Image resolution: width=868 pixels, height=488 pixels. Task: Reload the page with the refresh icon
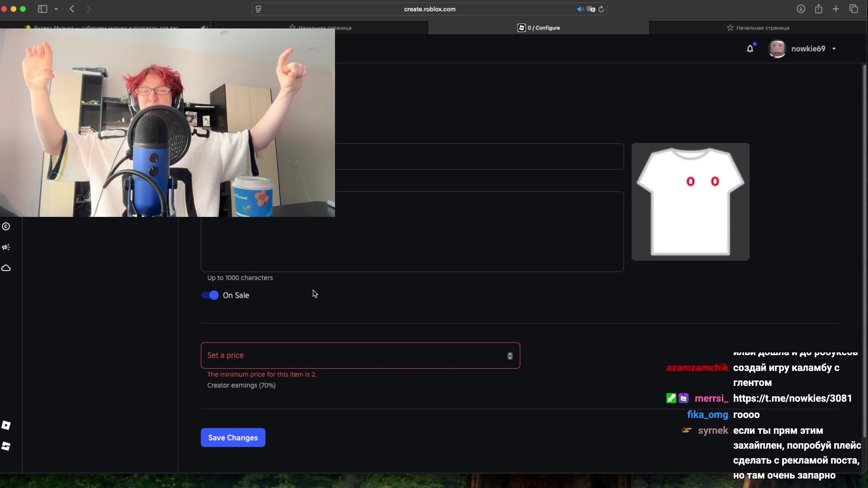click(x=601, y=9)
